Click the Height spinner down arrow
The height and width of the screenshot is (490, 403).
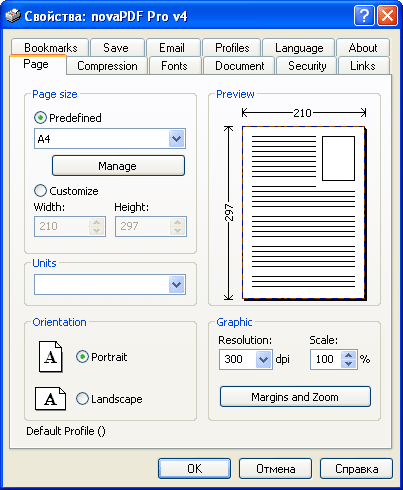tap(178, 230)
